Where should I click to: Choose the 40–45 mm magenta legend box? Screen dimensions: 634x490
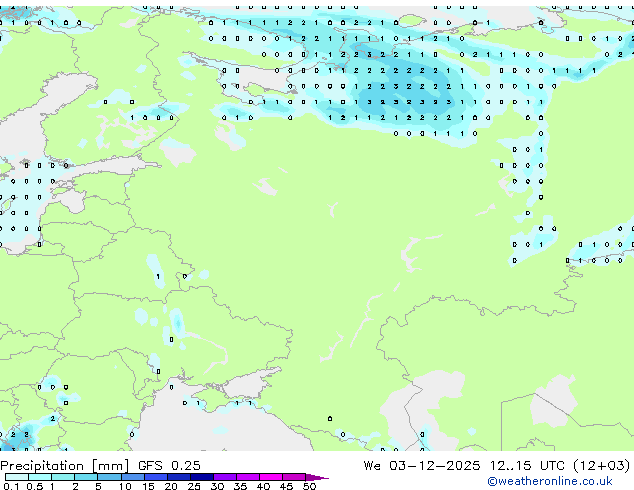[271, 477]
